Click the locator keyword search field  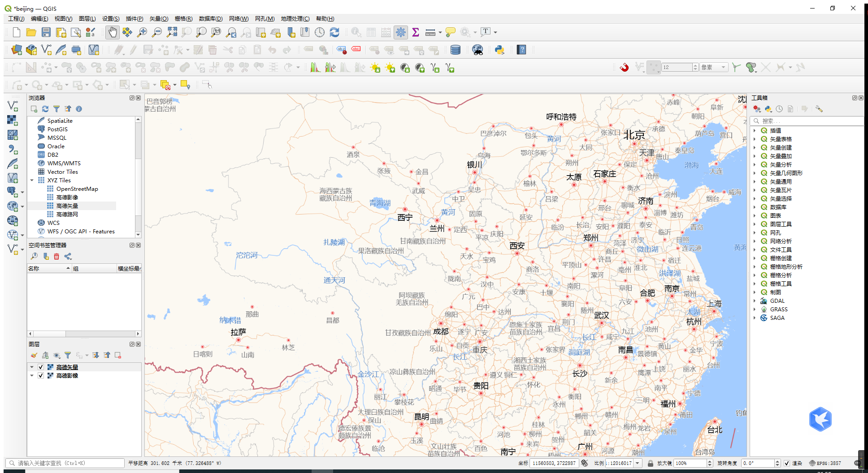[65, 463]
